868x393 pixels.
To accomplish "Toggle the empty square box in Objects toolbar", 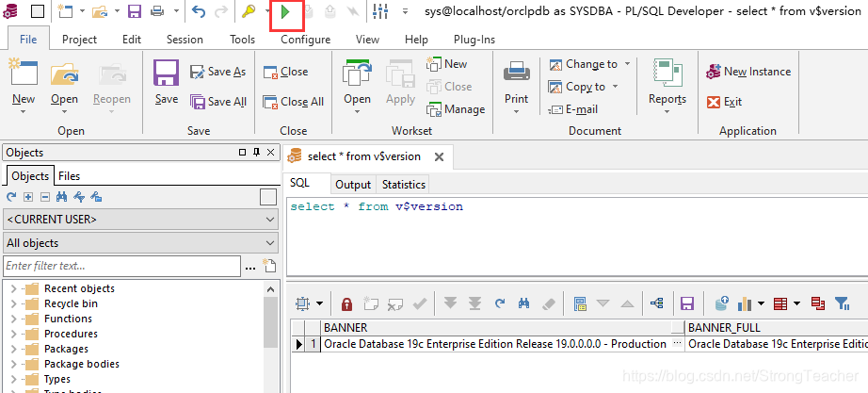I will tap(268, 197).
